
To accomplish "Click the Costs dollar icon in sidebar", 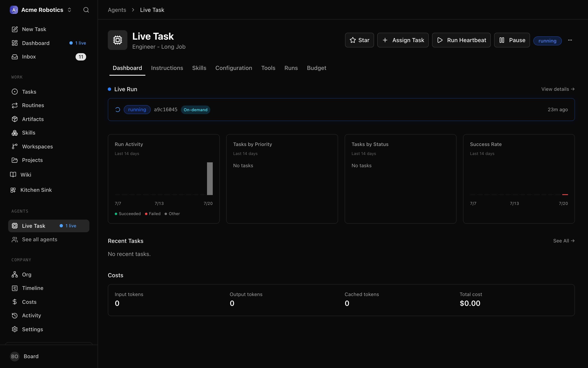I will coord(14,302).
